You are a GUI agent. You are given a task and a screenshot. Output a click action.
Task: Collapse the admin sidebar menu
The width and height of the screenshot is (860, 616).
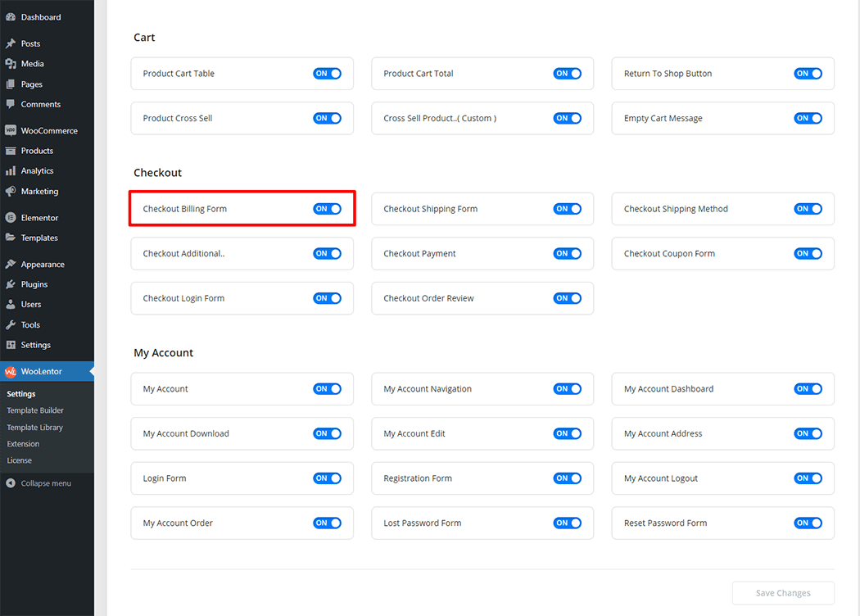click(x=38, y=483)
